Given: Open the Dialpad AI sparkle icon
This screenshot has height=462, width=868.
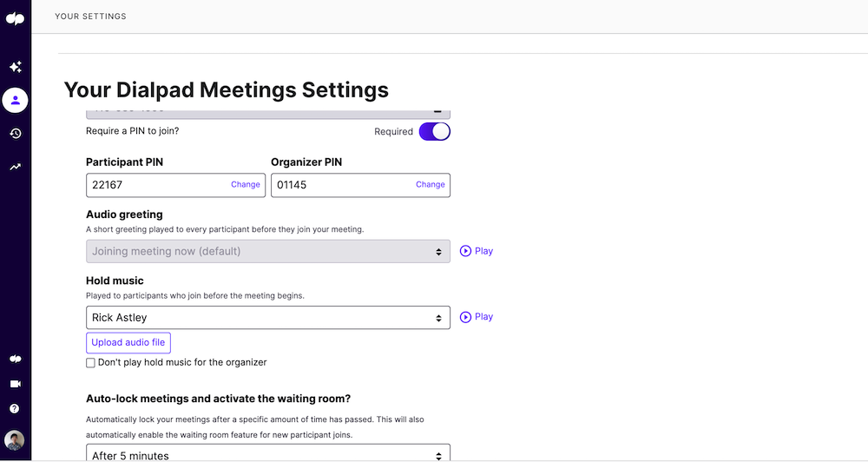Looking at the screenshot, I should click(16, 67).
